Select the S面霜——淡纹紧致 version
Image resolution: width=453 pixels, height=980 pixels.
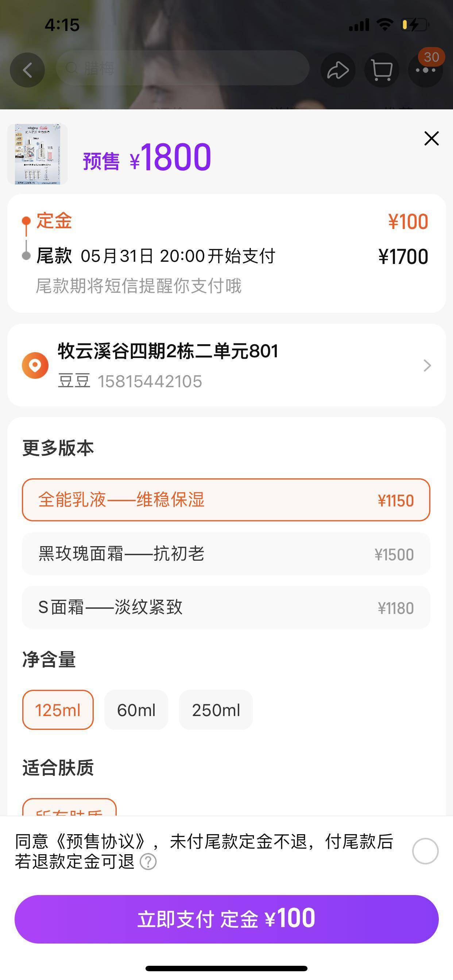pyautogui.click(x=226, y=607)
